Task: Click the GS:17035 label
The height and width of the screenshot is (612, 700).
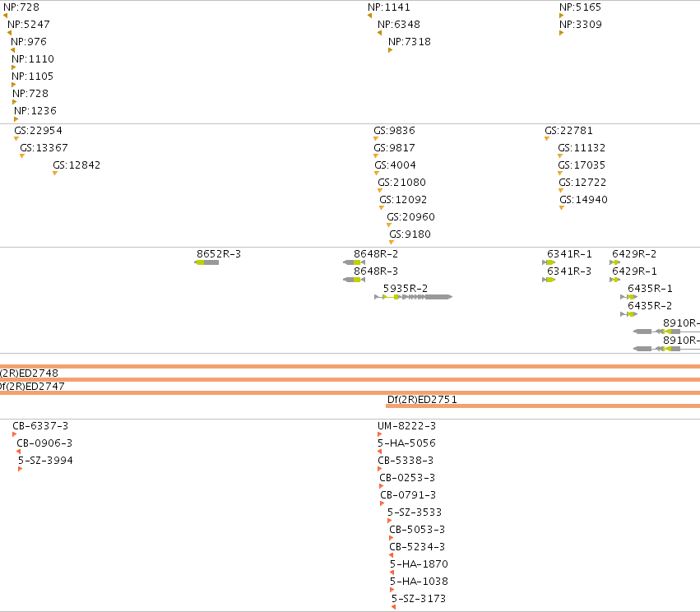Action: point(582,165)
